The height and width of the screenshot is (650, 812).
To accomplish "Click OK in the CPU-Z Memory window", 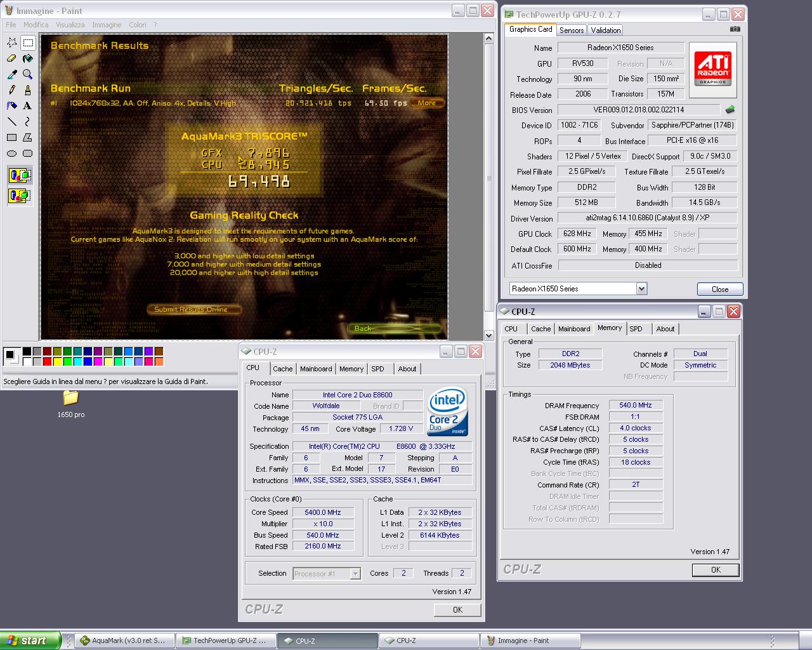I will point(716,570).
